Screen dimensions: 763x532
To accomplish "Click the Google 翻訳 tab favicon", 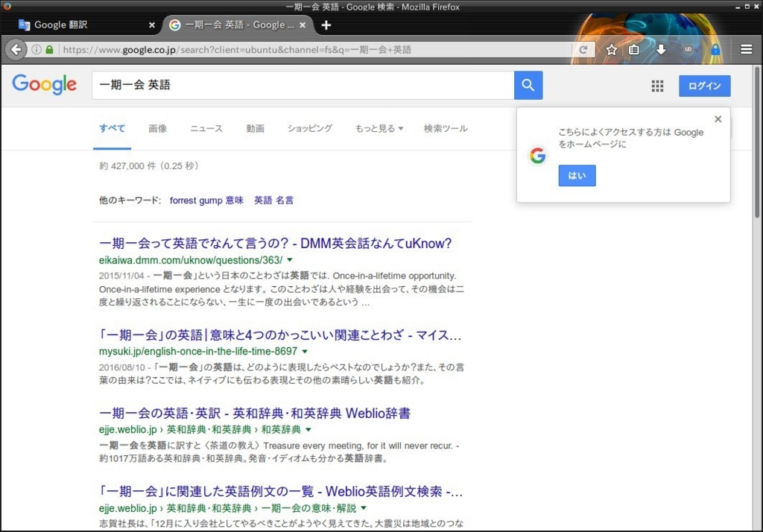I will [x=24, y=25].
